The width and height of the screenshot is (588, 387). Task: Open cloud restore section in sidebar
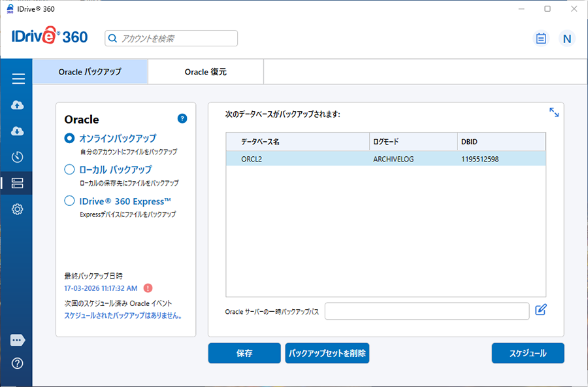18,131
